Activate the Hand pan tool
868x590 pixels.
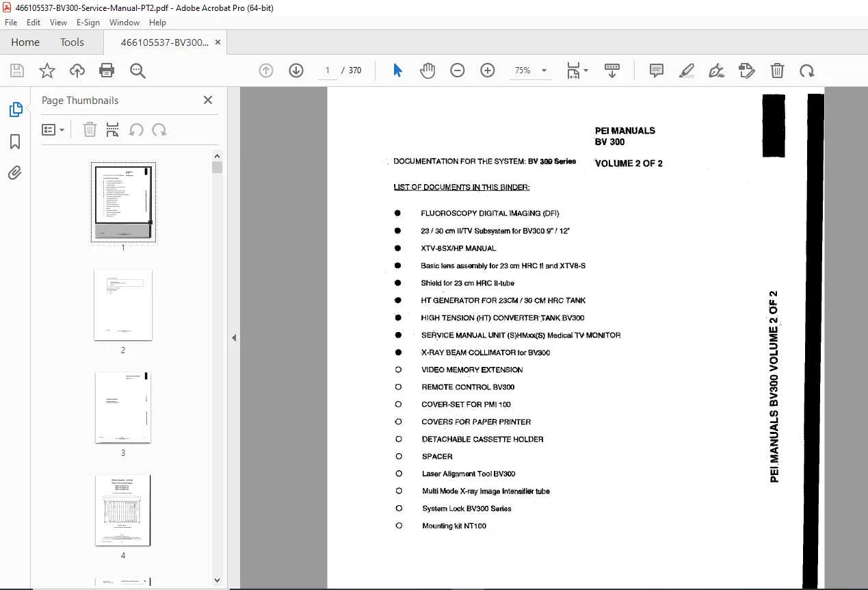(428, 70)
